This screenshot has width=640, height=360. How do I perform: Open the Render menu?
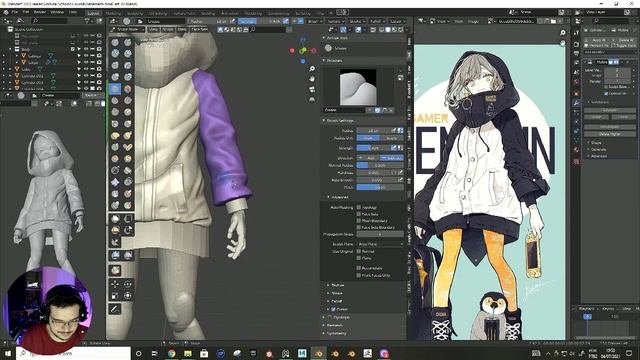pos(40,12)
